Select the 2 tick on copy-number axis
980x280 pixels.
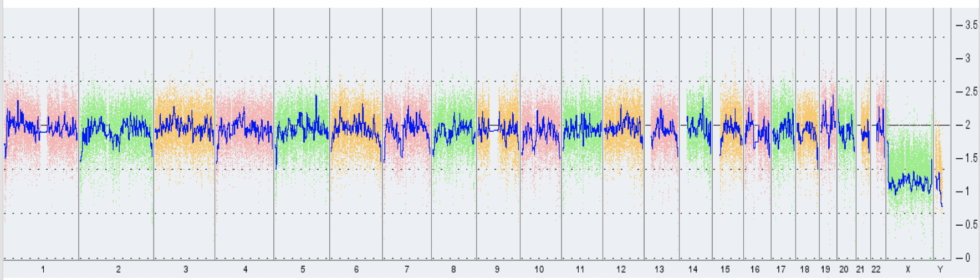[968, 125]
